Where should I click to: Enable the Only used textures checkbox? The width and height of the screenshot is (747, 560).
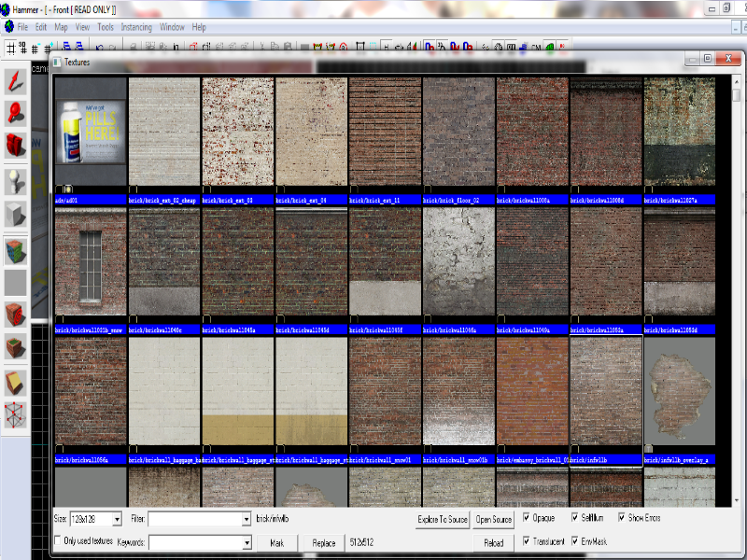(x=58, y=540)
